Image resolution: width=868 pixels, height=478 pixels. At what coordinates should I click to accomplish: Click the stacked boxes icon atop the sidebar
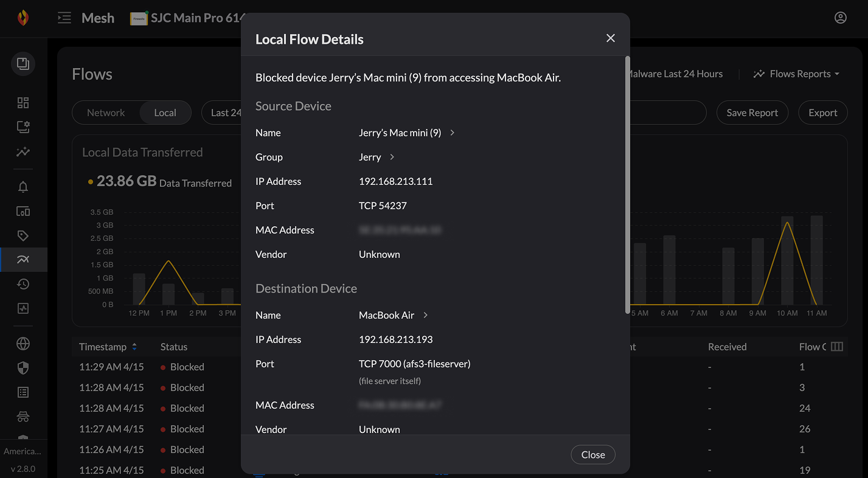[x=23, y=64]
